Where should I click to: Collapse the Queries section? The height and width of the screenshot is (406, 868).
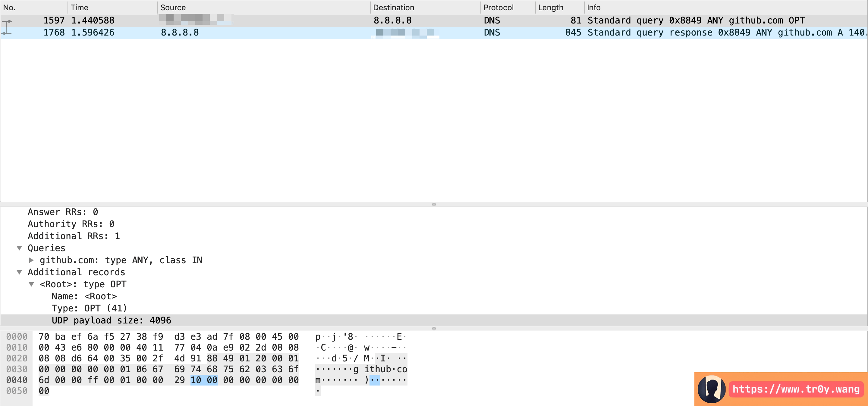[20, 248]
